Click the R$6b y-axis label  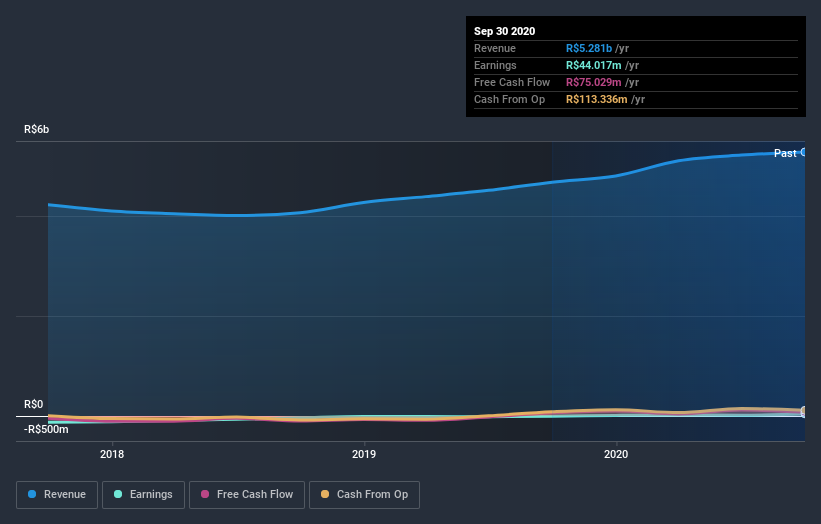[x=37, y=129]
